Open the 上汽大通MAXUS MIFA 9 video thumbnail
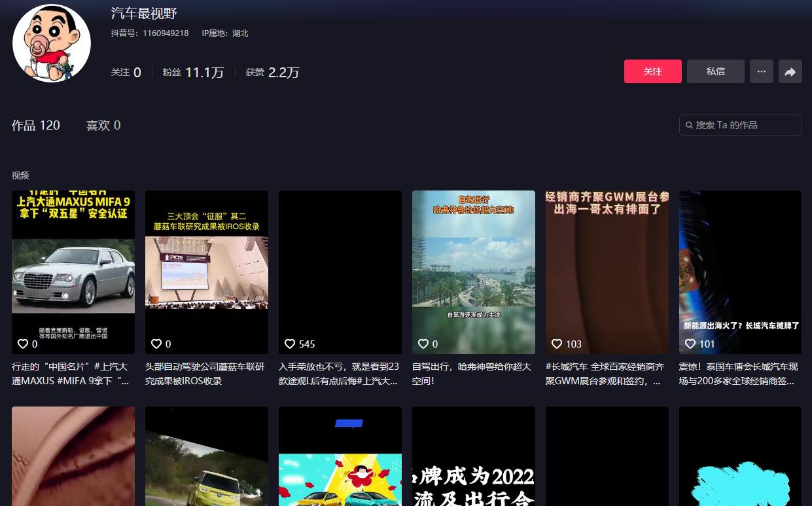 [73, 272]
